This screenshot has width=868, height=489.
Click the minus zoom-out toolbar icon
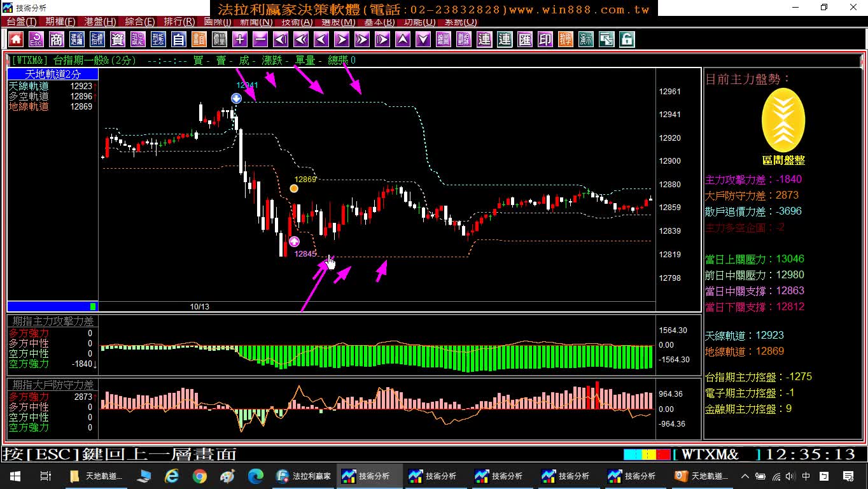coord(260,39)
